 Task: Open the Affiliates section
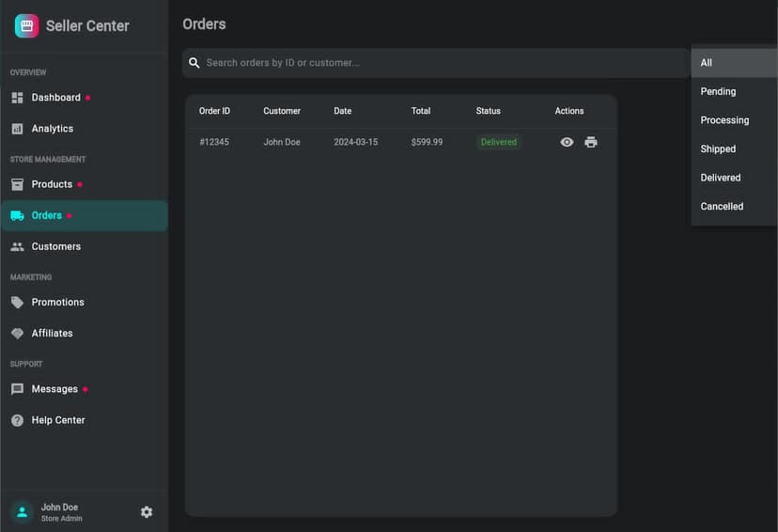(x=52, y=333)
